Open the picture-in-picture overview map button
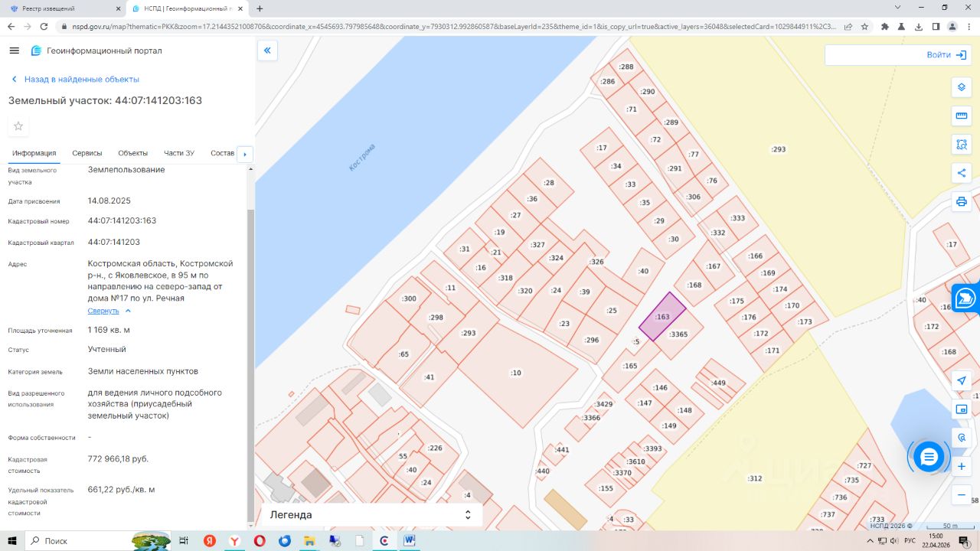The image size is (980, 551). pyautogui.click(x=962, y=409)
